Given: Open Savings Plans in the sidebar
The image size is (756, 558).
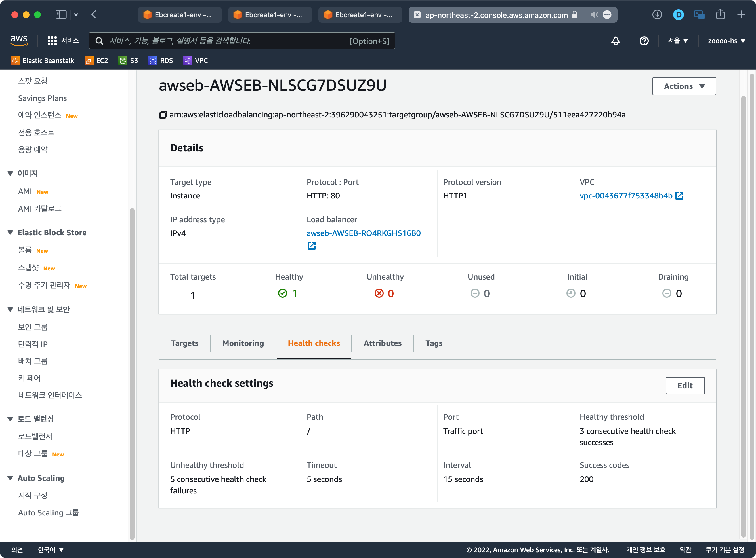Looking at the screenshot, I should point(42,98).
